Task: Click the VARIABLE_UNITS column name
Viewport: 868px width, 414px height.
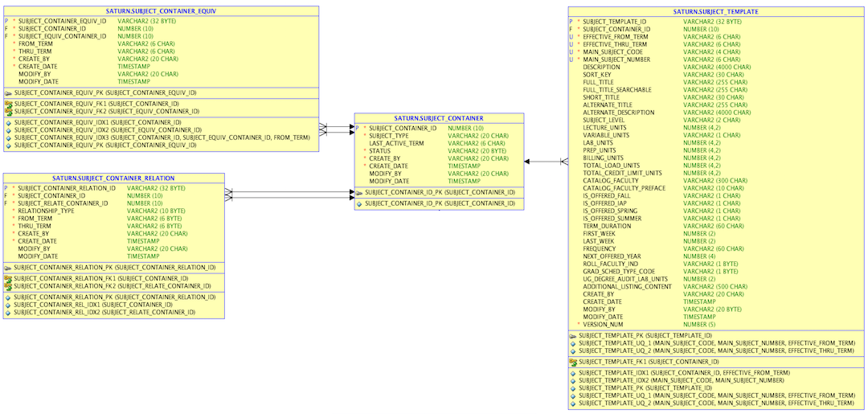Action: 606,135
